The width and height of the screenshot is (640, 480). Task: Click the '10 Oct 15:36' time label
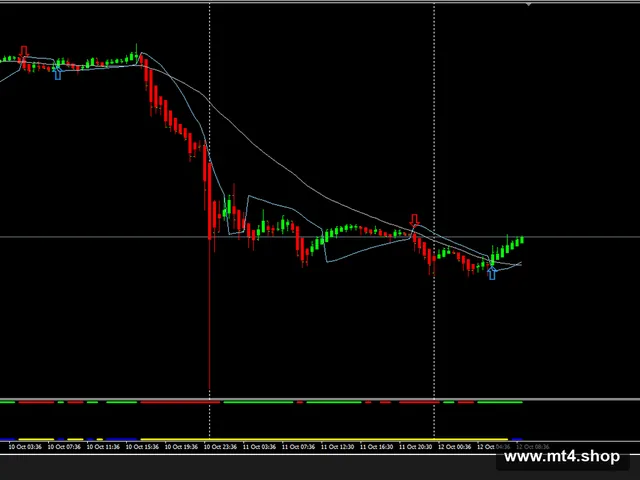point(142,447)
